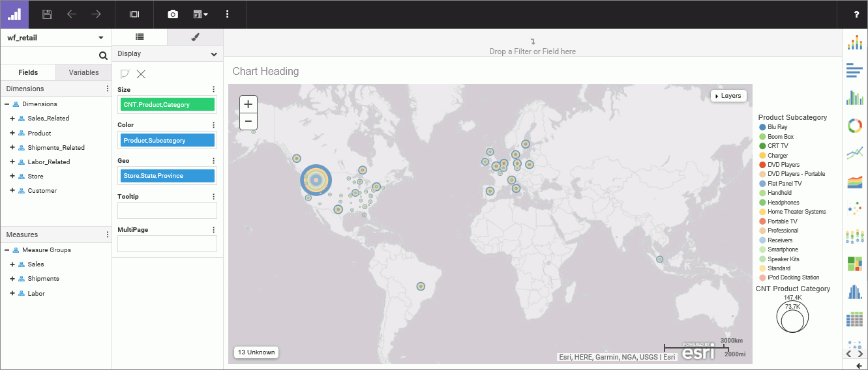Choose the treemap chart type icon
The width and height of the screenshot is (868, 370).
854,263
